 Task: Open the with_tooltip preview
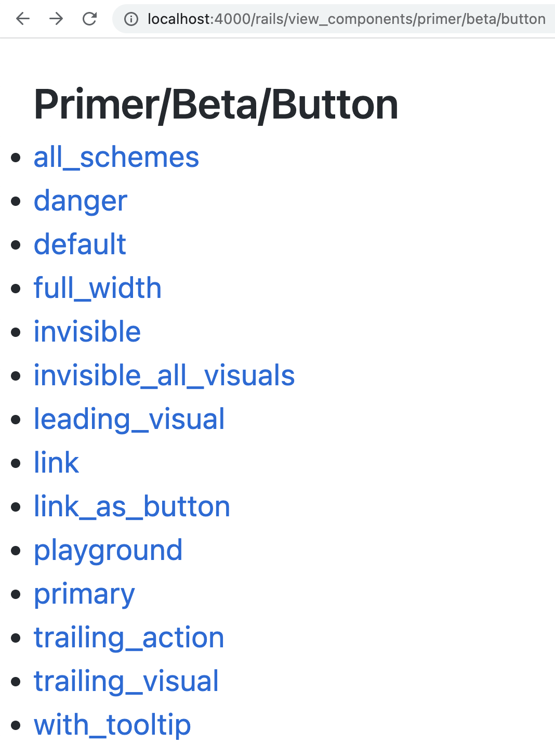112,725
